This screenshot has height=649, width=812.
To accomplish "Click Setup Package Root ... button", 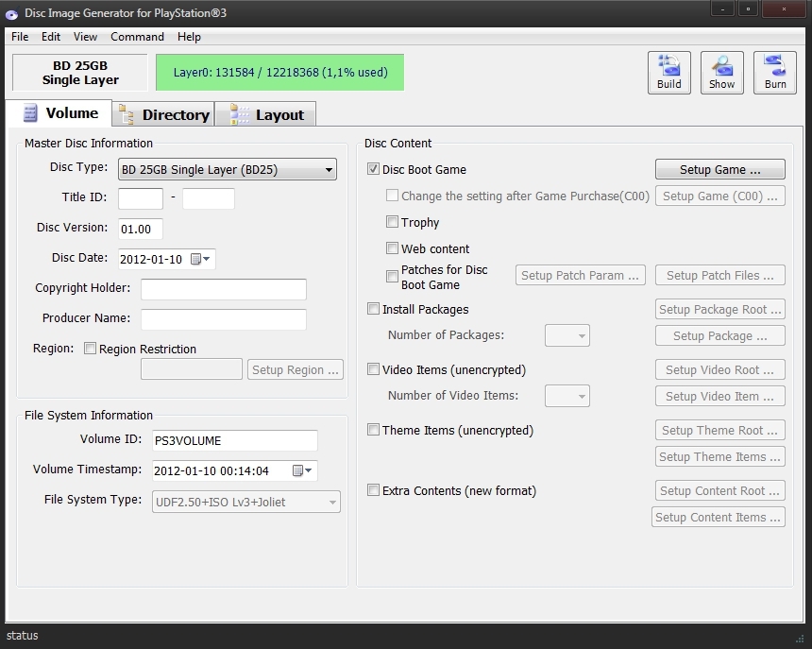I will (x=719, y=309).
